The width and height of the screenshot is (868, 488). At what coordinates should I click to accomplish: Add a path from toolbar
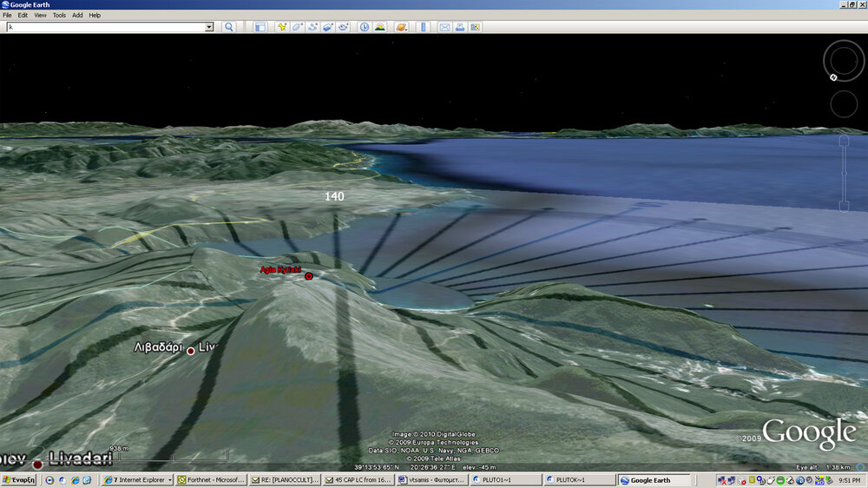click(x=312, y=27)
